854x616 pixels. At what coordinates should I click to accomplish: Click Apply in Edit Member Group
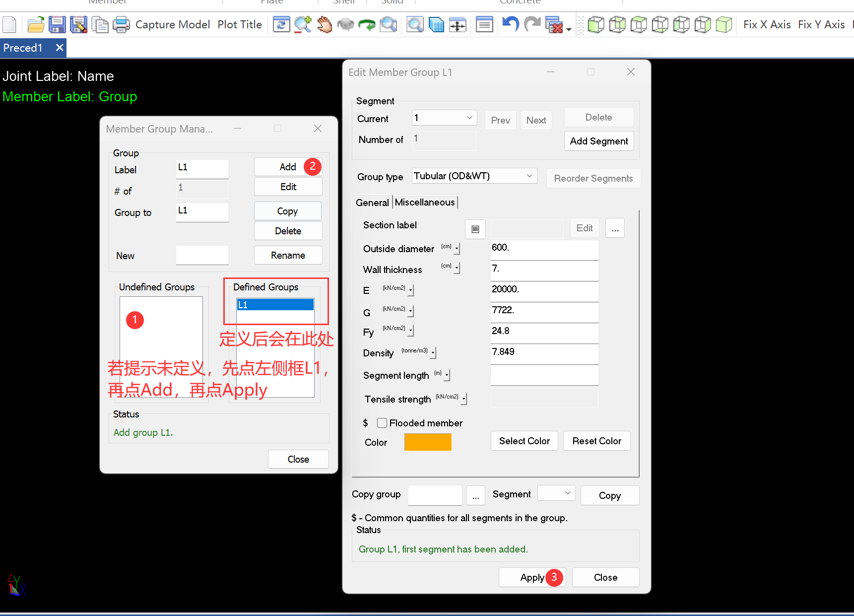coord(532,577)
